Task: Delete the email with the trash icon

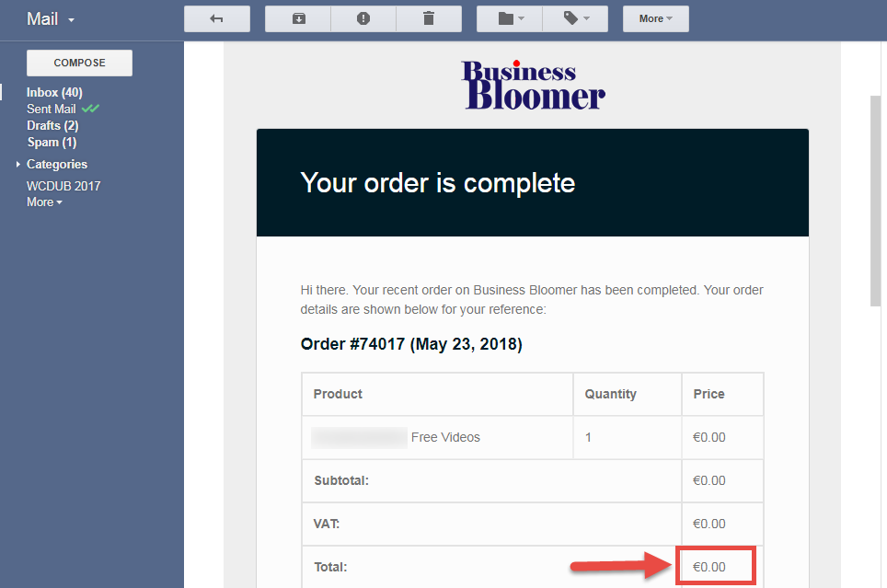Action: (429, 18)
